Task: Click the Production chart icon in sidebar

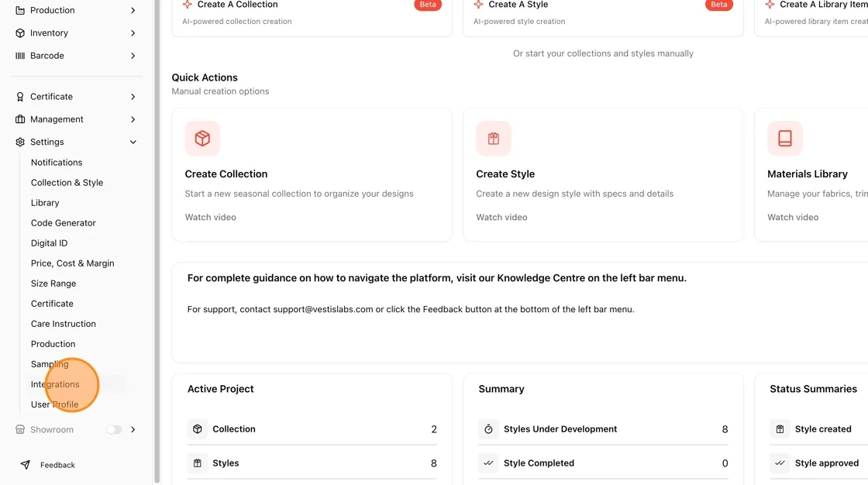Action: click(20, 10)
